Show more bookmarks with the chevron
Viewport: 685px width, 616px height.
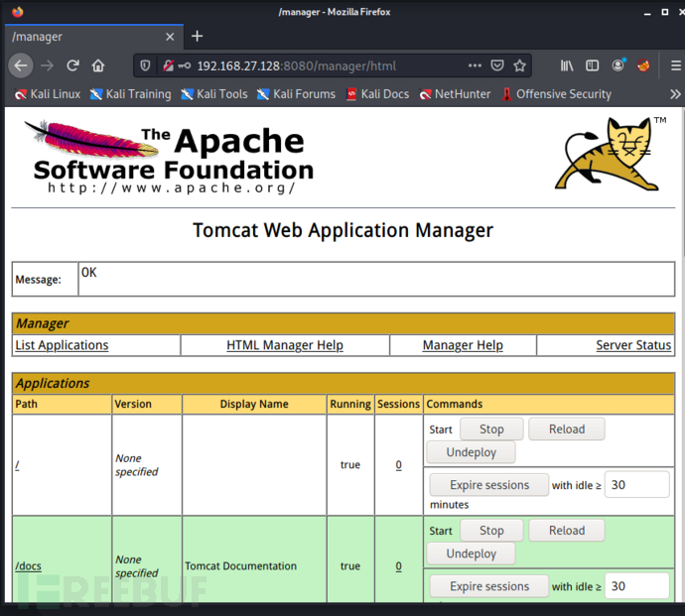click(675, 94)
